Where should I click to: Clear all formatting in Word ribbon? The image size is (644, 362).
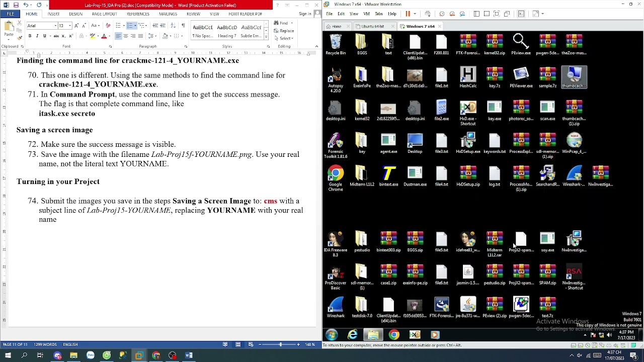[x=108, y=26]
